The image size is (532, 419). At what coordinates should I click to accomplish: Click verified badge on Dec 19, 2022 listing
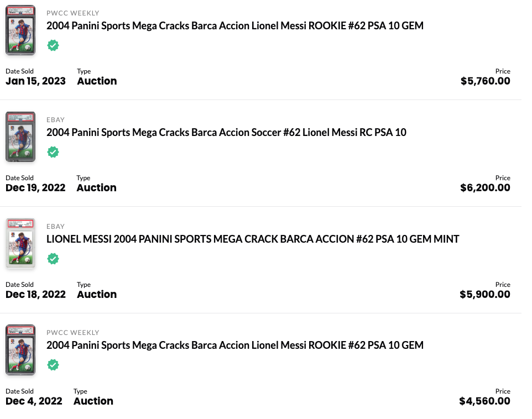pos(53,152)
